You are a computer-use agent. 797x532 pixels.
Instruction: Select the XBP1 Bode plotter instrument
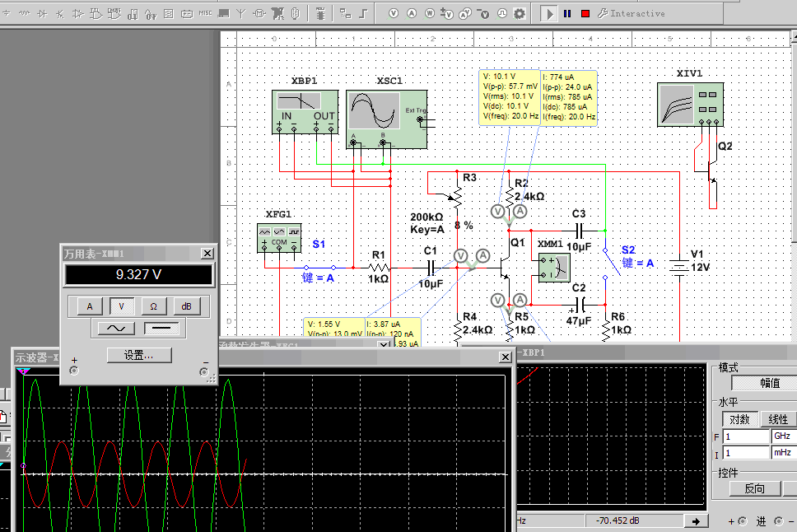tap(305, 112)
